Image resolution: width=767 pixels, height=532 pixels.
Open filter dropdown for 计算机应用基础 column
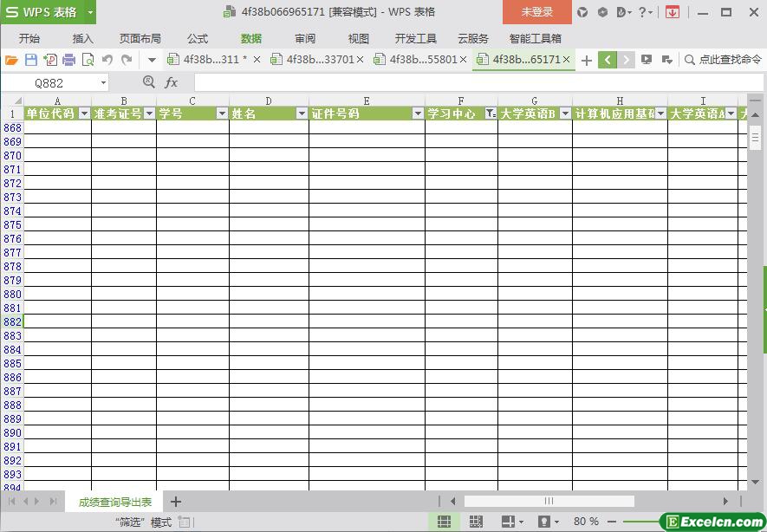(661, 114)
